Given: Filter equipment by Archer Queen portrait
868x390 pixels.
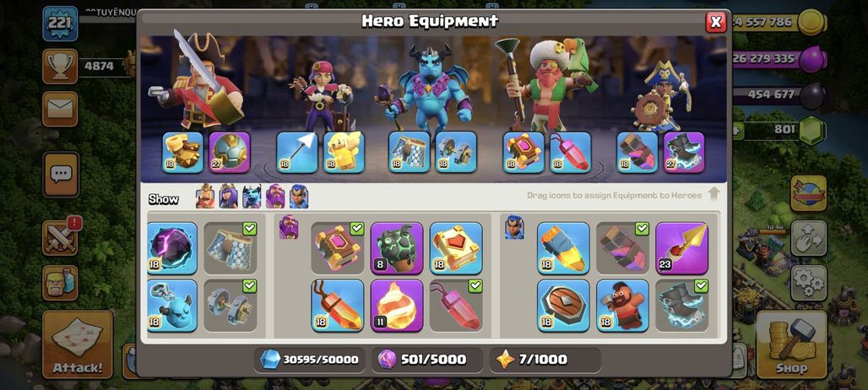Looking at the screenshot, I should (228, 197).
